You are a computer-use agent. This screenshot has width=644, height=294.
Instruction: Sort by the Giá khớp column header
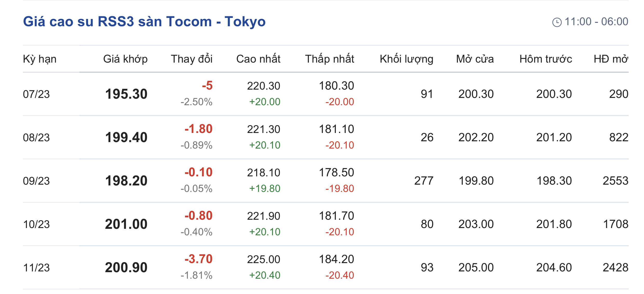(125, 59)
